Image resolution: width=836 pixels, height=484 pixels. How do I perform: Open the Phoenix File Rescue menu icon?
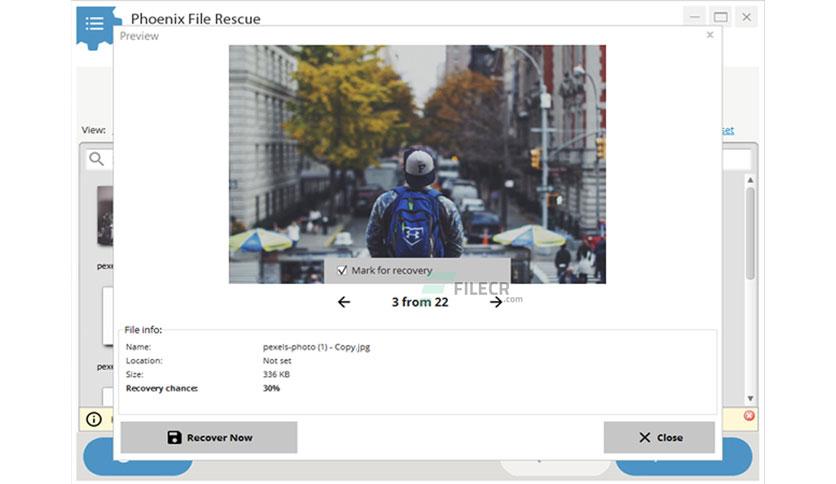click(95, 24)
